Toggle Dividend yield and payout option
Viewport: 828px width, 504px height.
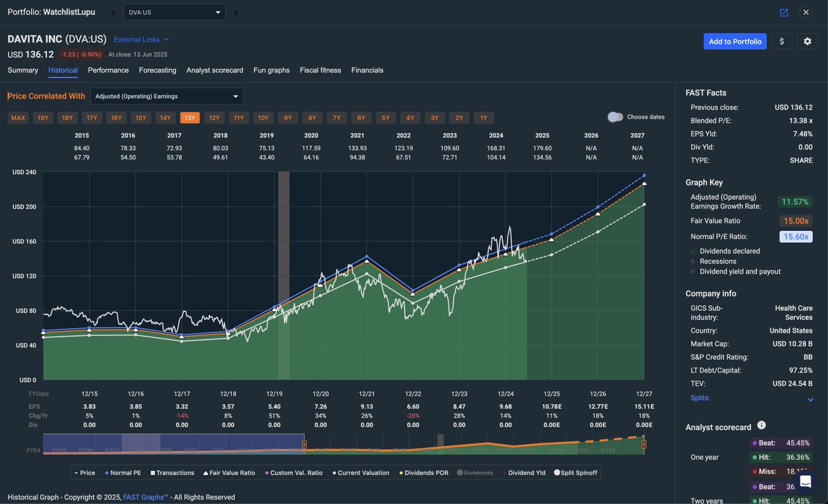pyautogui.click(x=736, y=272)
